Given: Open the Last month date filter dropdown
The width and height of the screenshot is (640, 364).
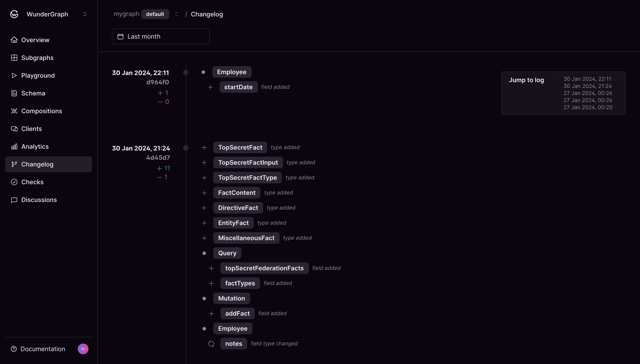Looking at the screenshot, I should point(160,36).
